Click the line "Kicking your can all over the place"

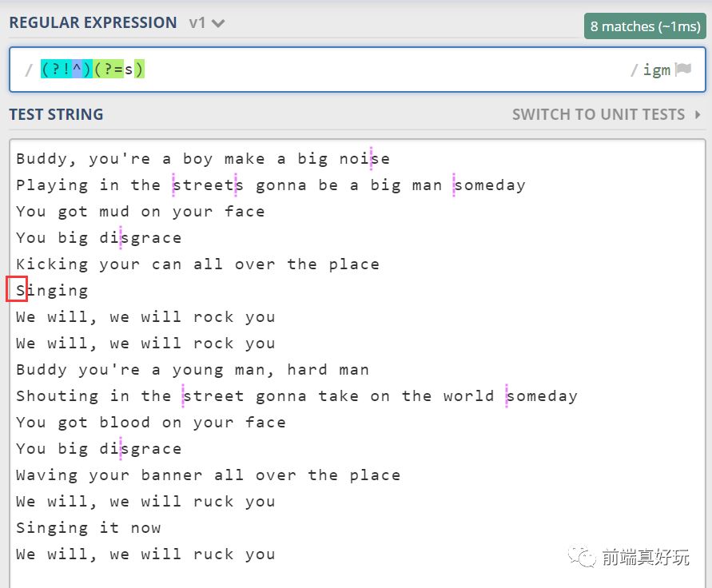(197, 264)
